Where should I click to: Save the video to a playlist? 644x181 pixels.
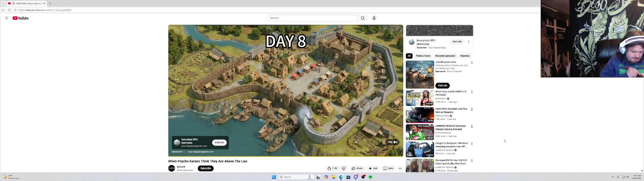coord(388,168)
